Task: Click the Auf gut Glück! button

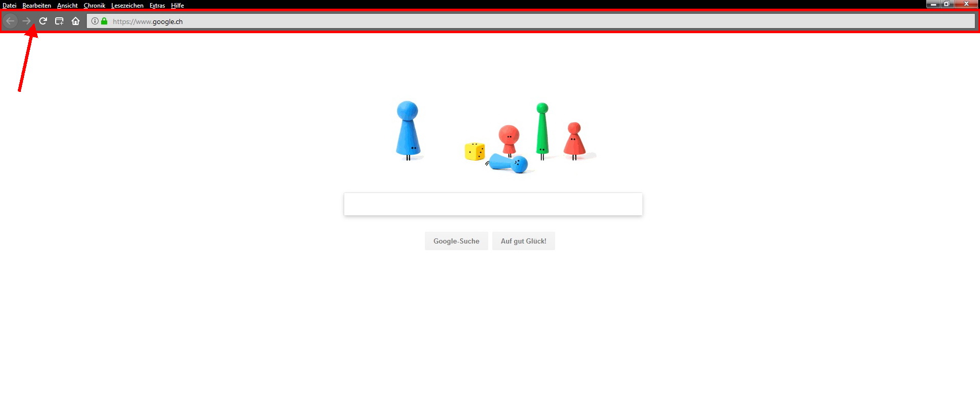Action: (523, 241)
